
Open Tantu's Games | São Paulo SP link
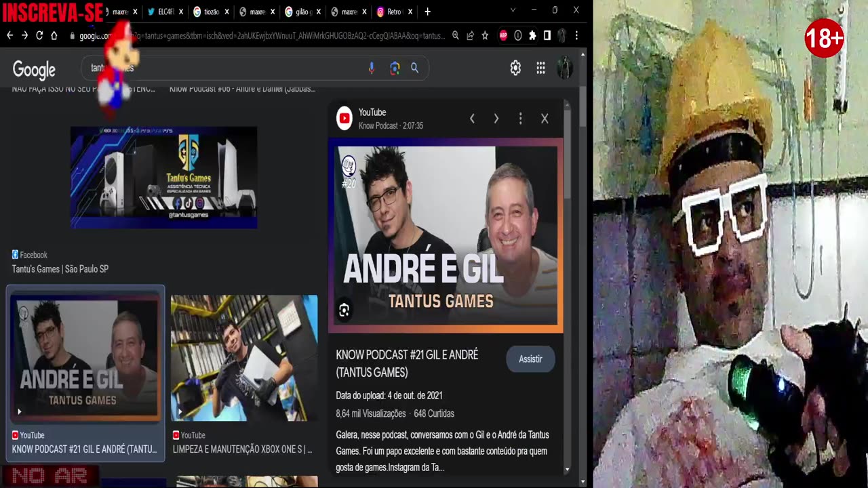(x=60, y=269)
